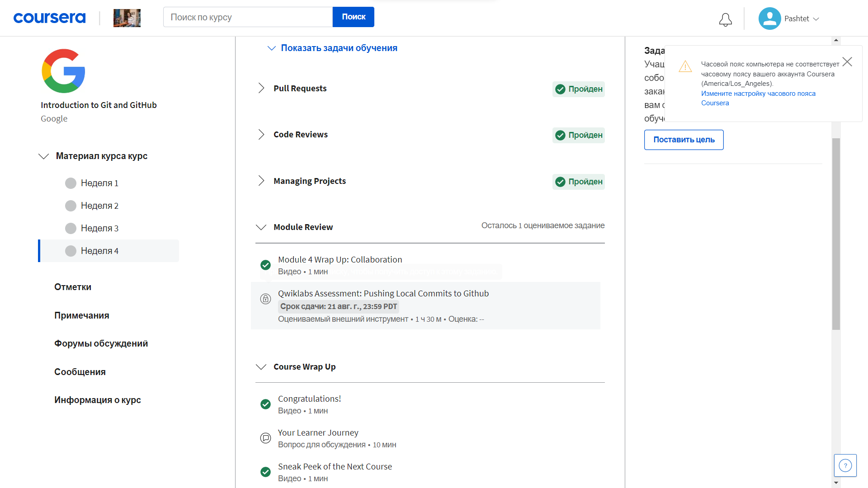Open Qwiklabs Assessment: Pushing Local Commits to Github
868x488 pixels.
[383, 294]
